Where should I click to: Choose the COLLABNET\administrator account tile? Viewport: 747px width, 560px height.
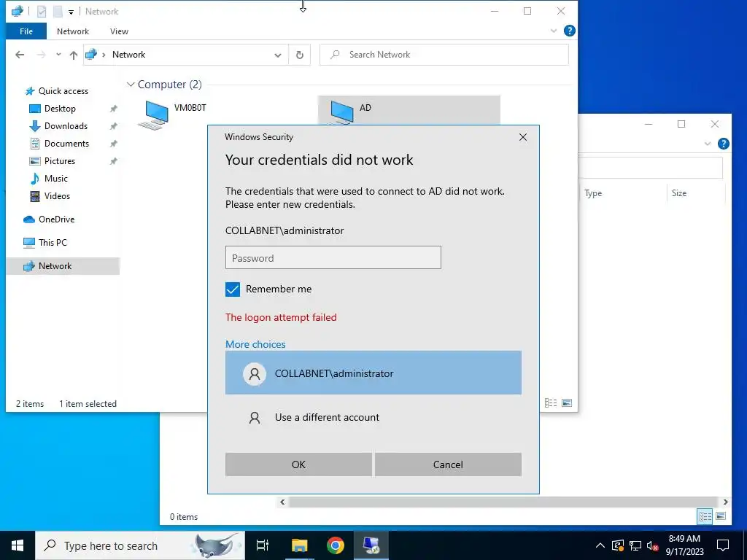(x=373, y=373)
